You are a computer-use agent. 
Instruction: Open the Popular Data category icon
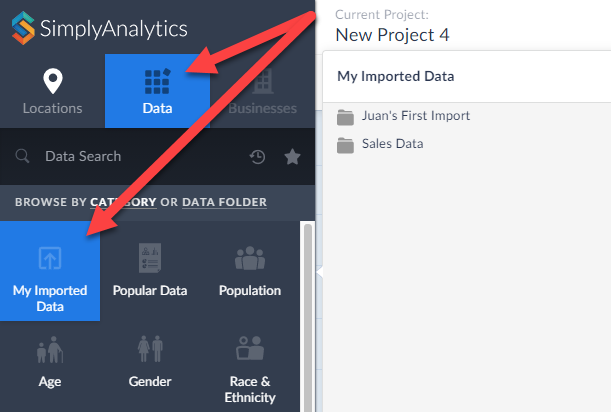[x=150, y=258]
